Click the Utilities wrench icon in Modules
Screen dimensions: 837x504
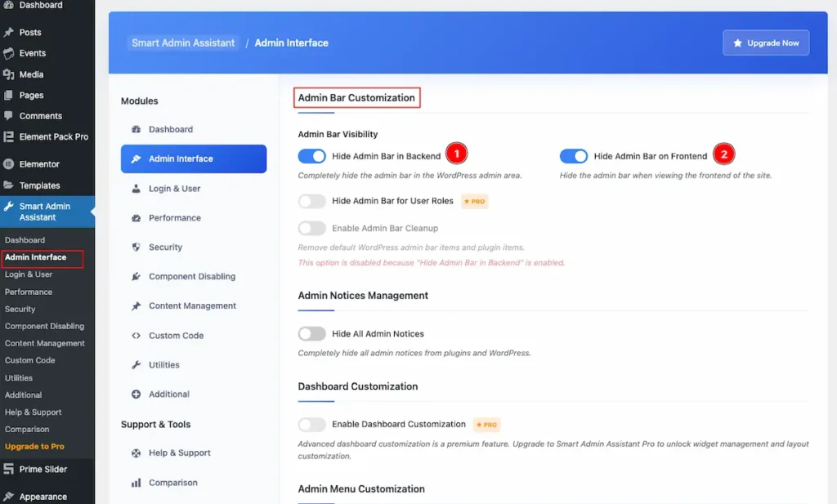point(137,365)
